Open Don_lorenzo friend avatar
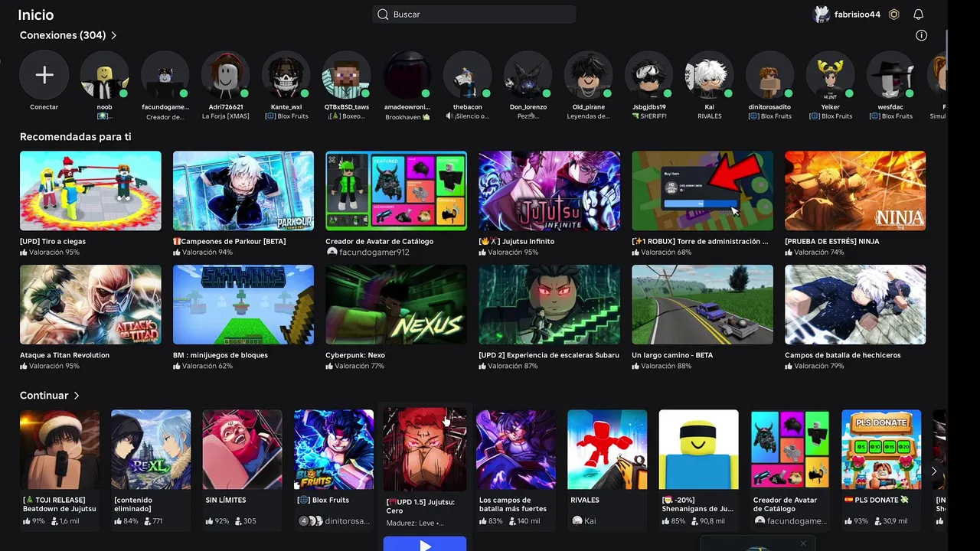Screen dimensions: 980x551 [x=528, y=75]
